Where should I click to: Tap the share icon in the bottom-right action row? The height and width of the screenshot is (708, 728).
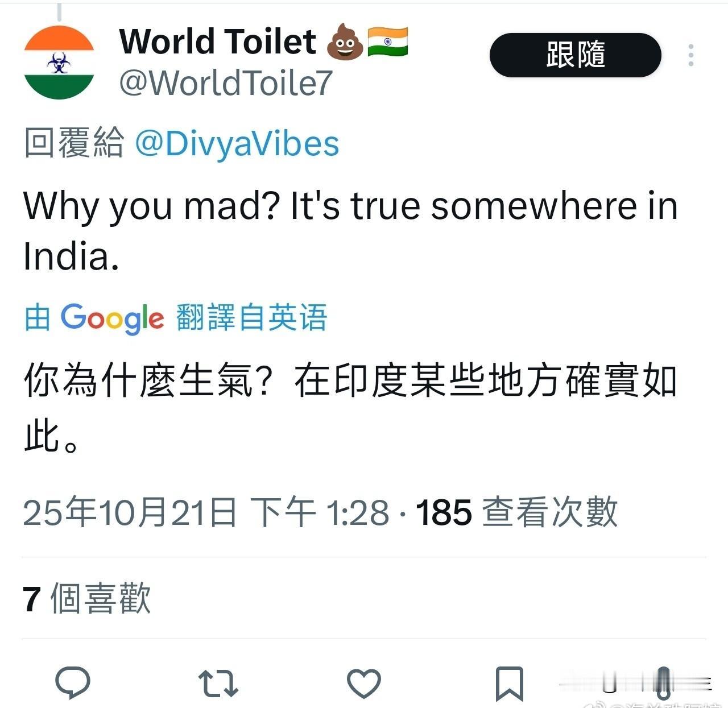[x=663, y=683]
